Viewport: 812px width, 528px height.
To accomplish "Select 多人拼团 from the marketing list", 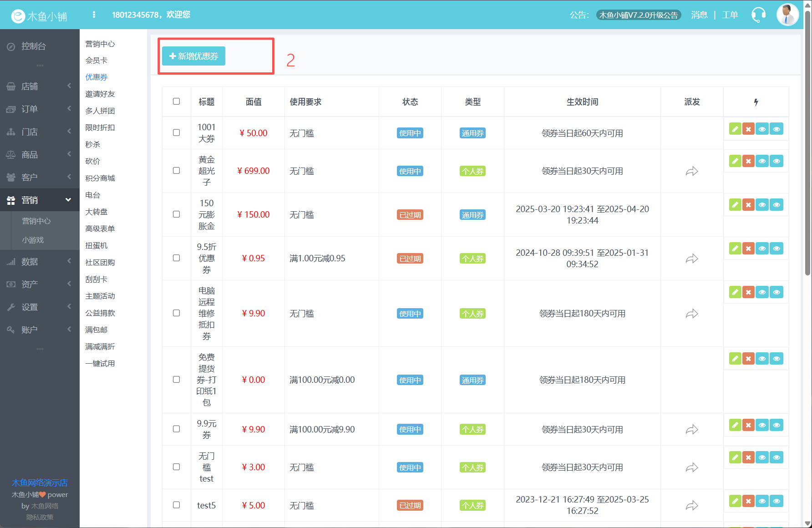I will point(100,111).
